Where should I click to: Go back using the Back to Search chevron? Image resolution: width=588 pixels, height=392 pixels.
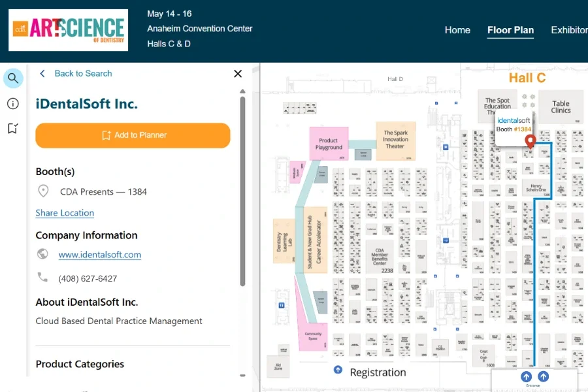click(42, 74)
